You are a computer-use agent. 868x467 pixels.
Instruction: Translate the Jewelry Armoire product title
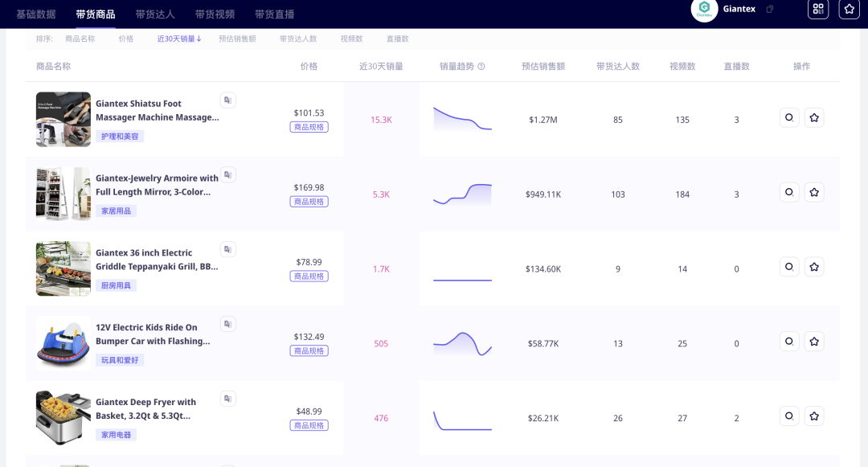tap(228, 174)
